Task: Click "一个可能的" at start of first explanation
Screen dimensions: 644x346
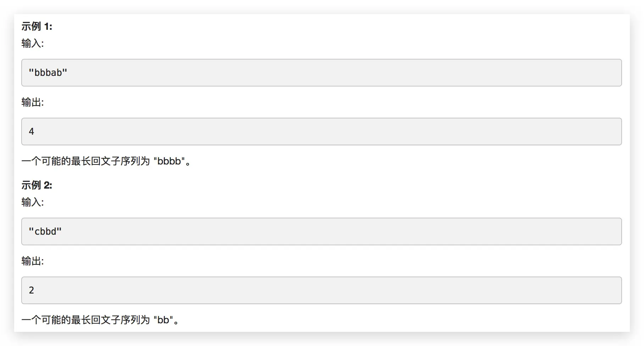Action: click(46, 161)
